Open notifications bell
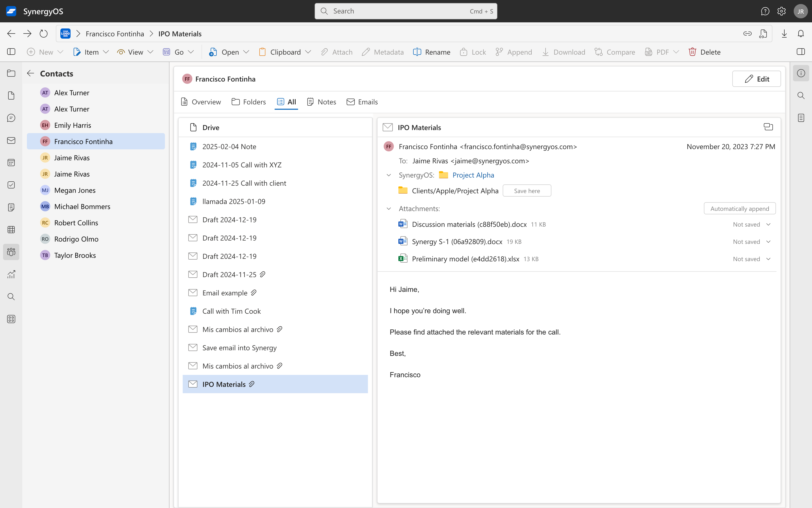Image resolution: width=812 pixels, height=508 pixels. tap(801, 34)
